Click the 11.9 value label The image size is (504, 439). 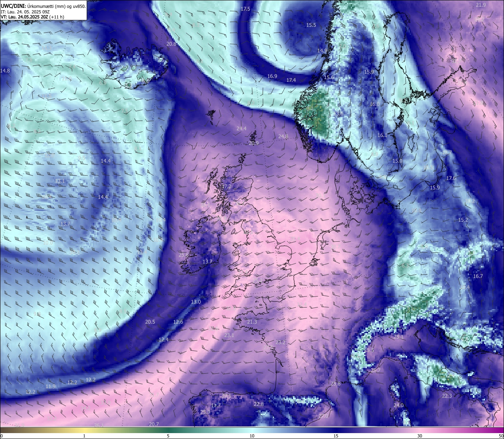(x=50, y=386)
